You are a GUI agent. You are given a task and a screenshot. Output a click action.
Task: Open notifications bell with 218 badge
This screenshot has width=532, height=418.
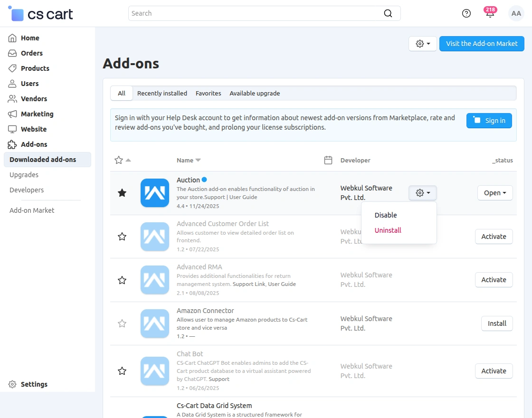(x=490, y=13)
